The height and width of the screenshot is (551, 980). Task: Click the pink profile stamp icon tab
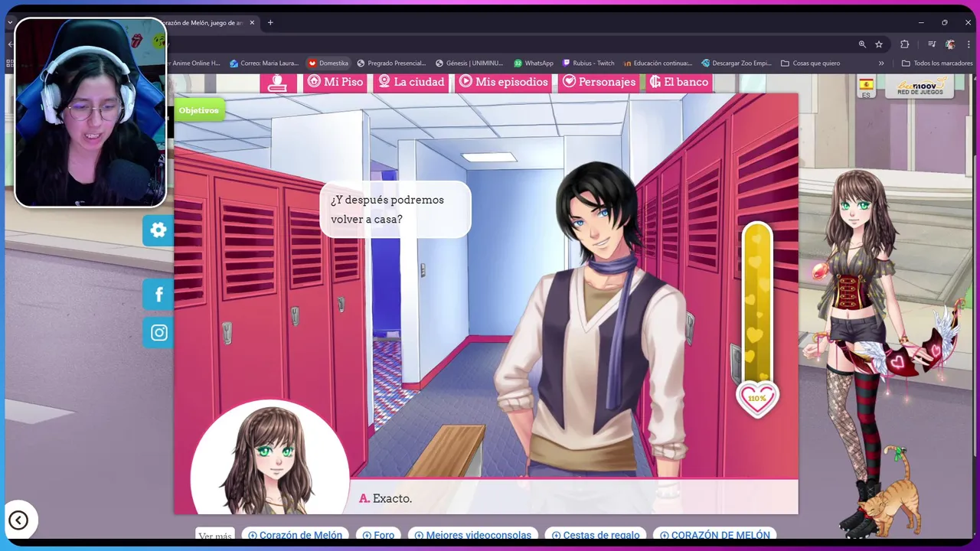point(278,82)
